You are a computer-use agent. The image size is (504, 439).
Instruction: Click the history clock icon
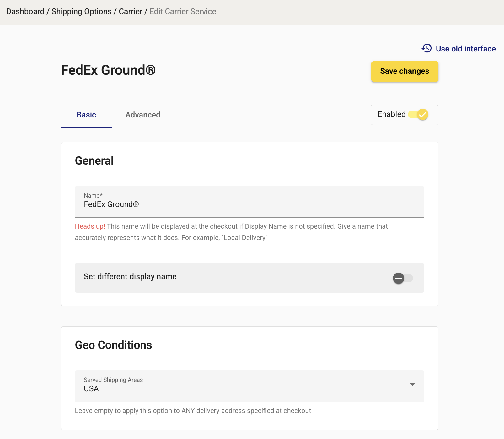[426, 48]
